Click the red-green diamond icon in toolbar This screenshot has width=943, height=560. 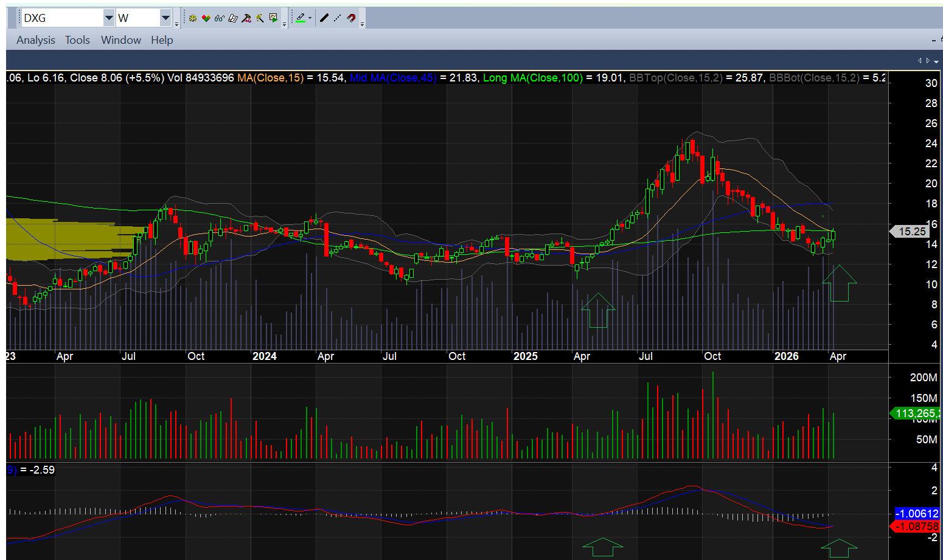coord(206,18)
